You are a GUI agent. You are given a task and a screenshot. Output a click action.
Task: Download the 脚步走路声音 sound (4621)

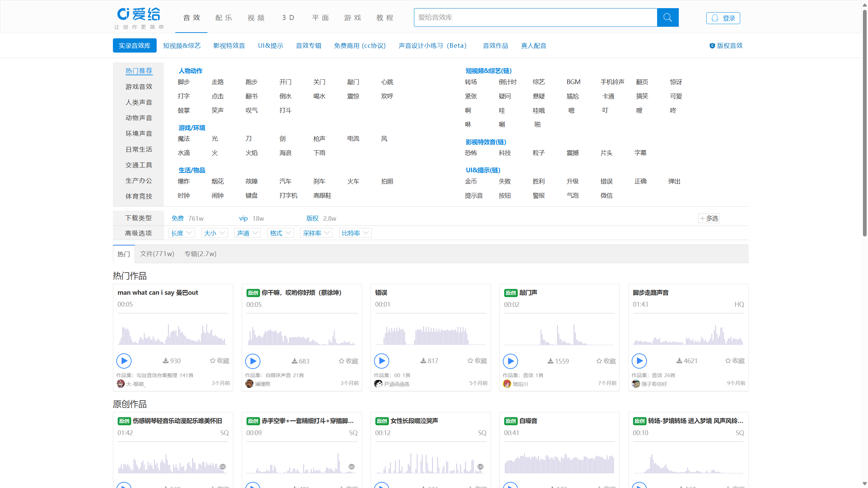point(687,361)
